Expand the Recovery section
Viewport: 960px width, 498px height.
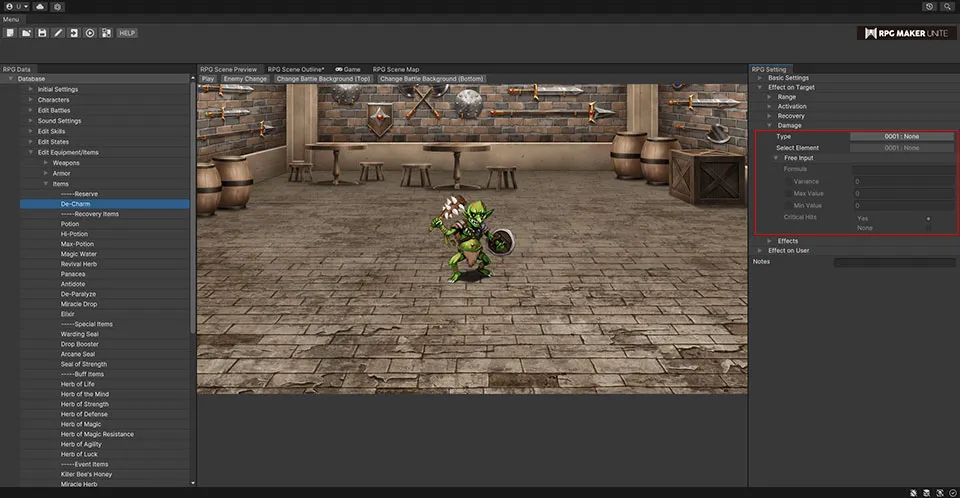click(769, 116)
